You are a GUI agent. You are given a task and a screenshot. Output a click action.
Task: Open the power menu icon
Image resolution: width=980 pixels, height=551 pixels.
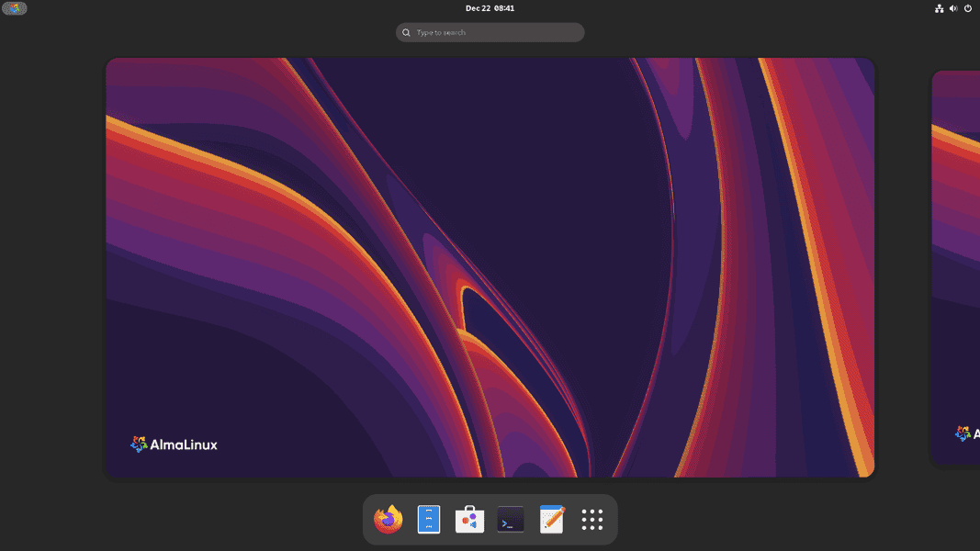click(968, 8)
